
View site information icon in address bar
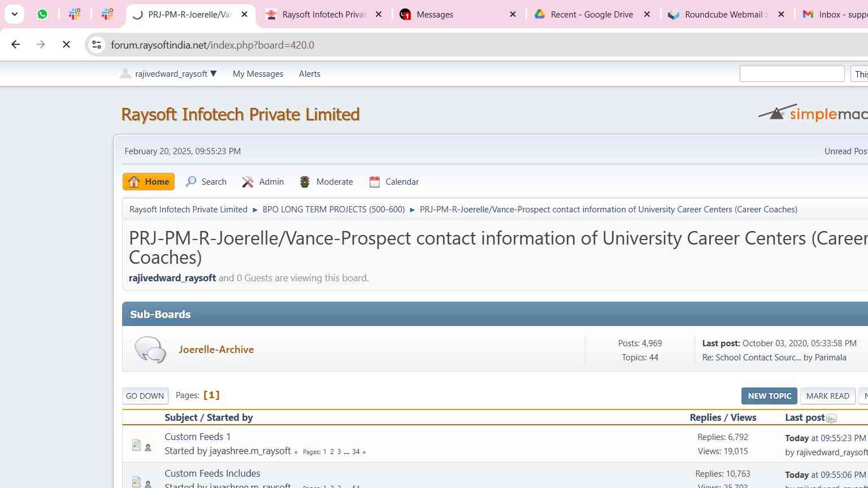97,45
